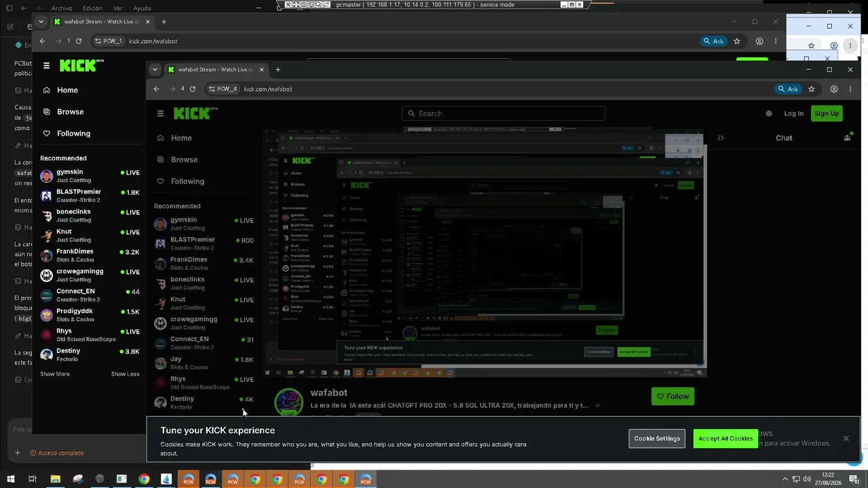Click the Log In button
This screenshot has width=868, height=488.
point(793,113)
